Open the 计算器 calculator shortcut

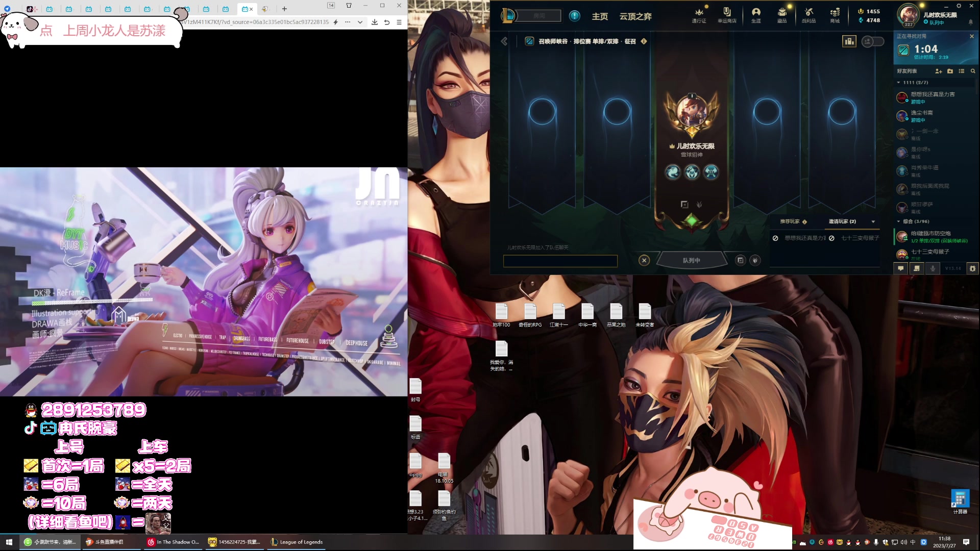pyautogui.click(x=960, y=501)
